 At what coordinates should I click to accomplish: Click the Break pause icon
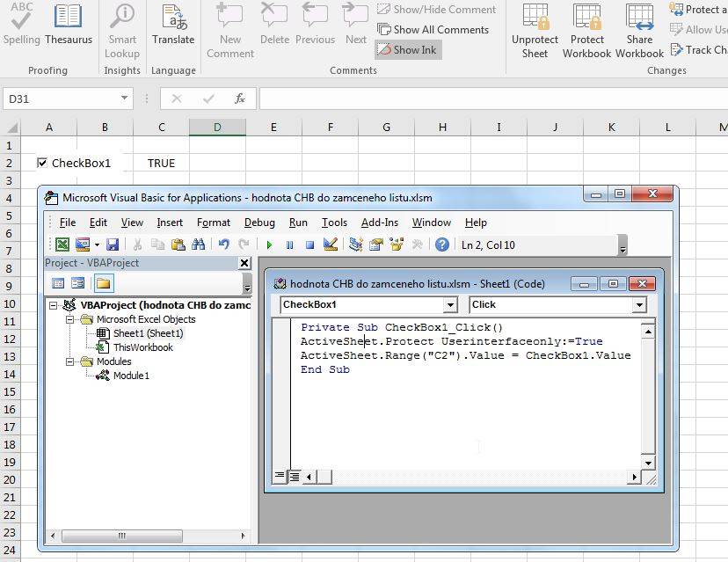(x=290, y=245)
